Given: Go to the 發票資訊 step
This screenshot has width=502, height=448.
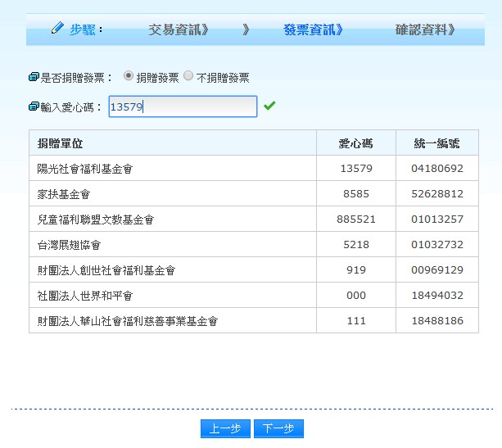Looking at the screenshot, I should [x=313, y=29].
